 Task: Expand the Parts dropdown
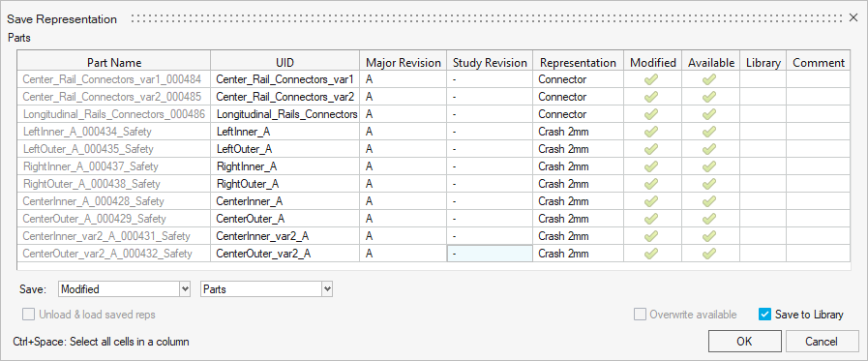pos(266,289)
